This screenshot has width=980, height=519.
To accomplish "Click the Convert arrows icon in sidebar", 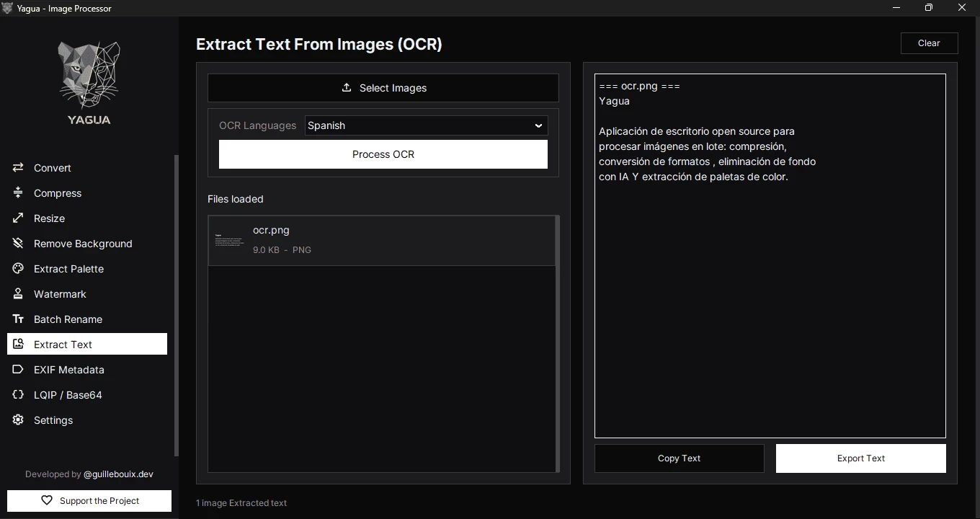I will tap(18, 168).
